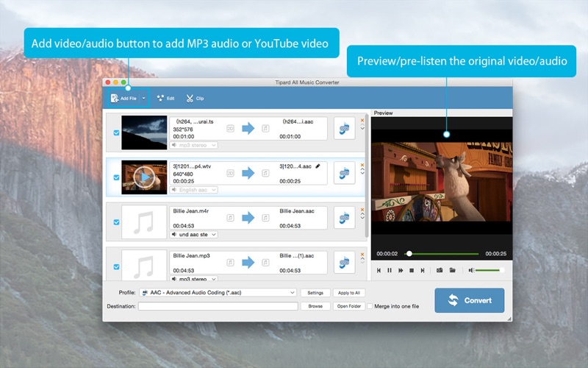Select the dark sky video thumbnail

point(144,132)
